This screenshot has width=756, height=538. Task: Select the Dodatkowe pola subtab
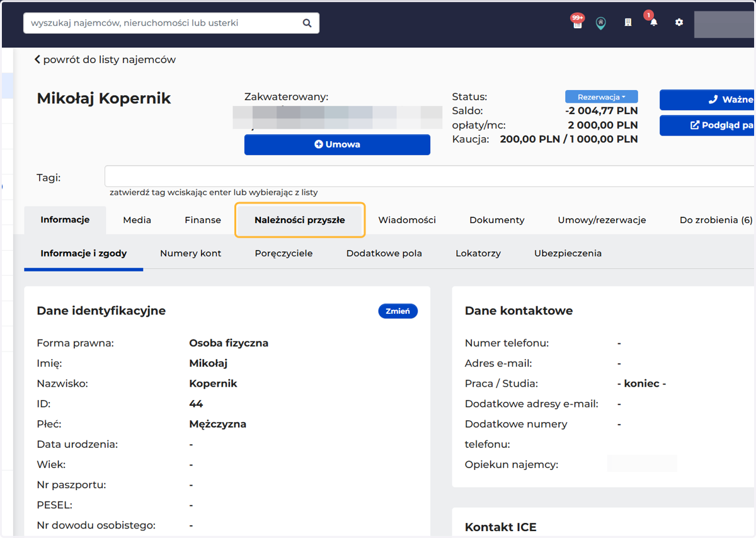pyautogui.click(x=384, y=253)
